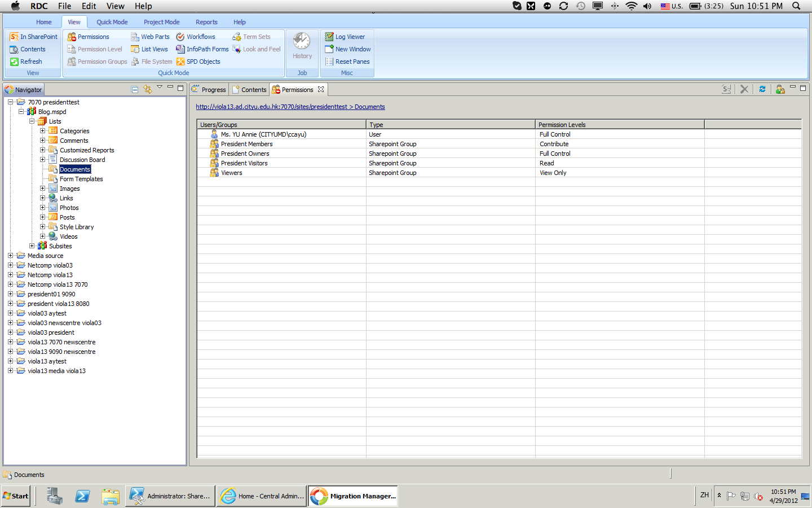Click the presidenttest Documents URL link
The height and width of the screenshot is (508, 812).
[x=290, y=107]
